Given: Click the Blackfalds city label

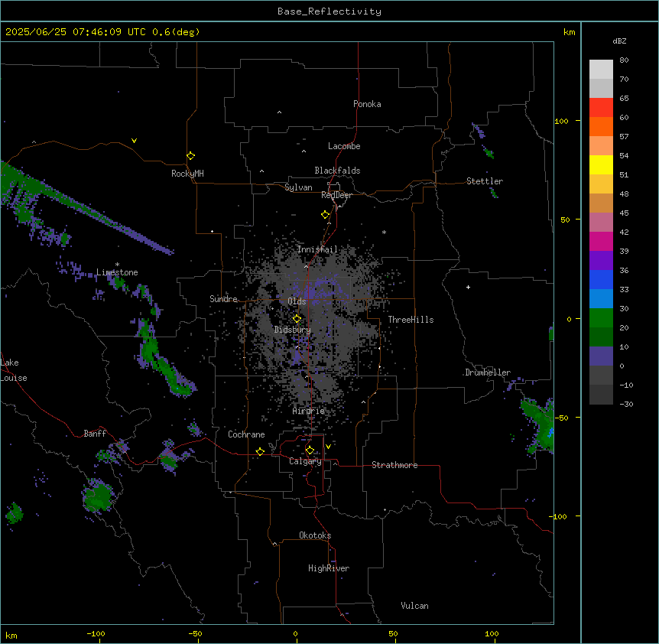Looking at the screenshot, I should tap(337, 171).
